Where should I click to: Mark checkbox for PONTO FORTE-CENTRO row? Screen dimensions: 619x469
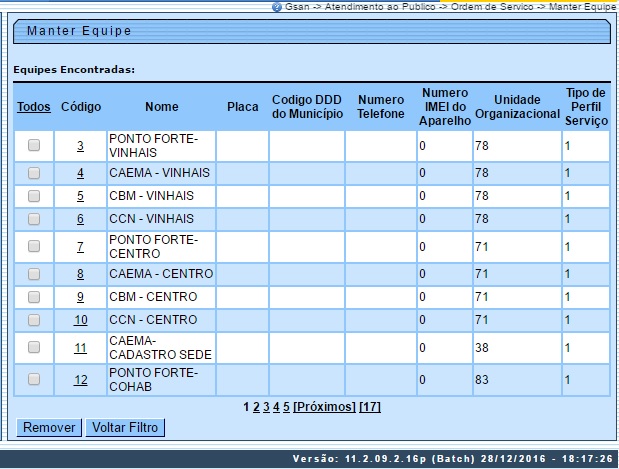point(34,246)
